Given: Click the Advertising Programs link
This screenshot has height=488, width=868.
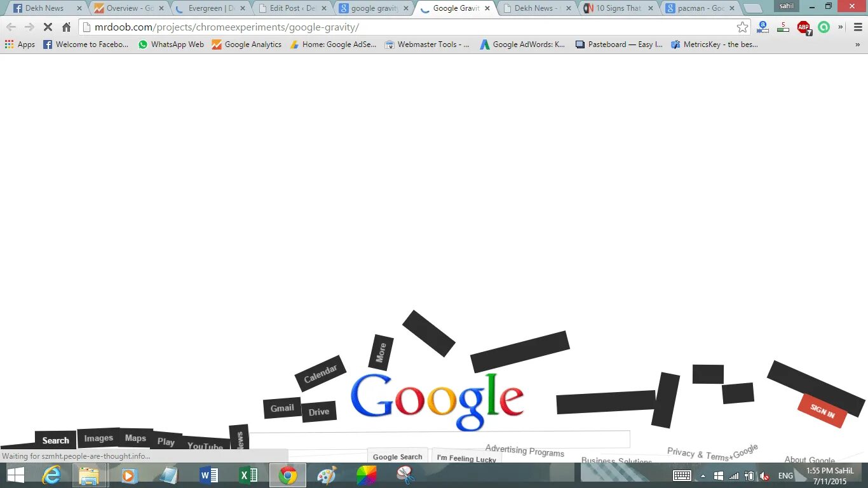Looking at the screenshot, I should pos(525,451).
